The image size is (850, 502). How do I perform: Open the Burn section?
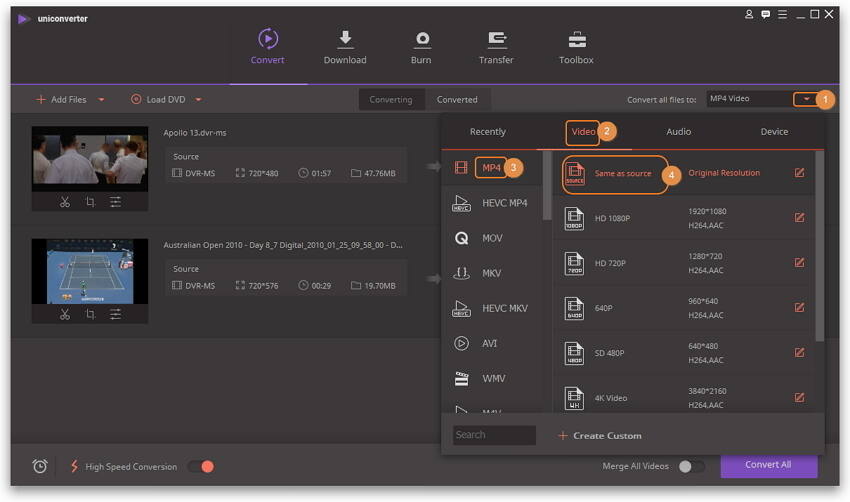421,47
